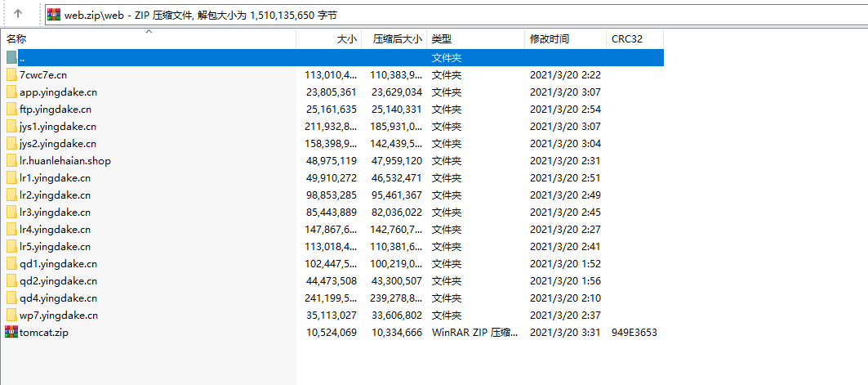The width and height of the screenshot is (868, 385).
Task: Sort by the CRC32 column header
Action: (x=634, y=38)
